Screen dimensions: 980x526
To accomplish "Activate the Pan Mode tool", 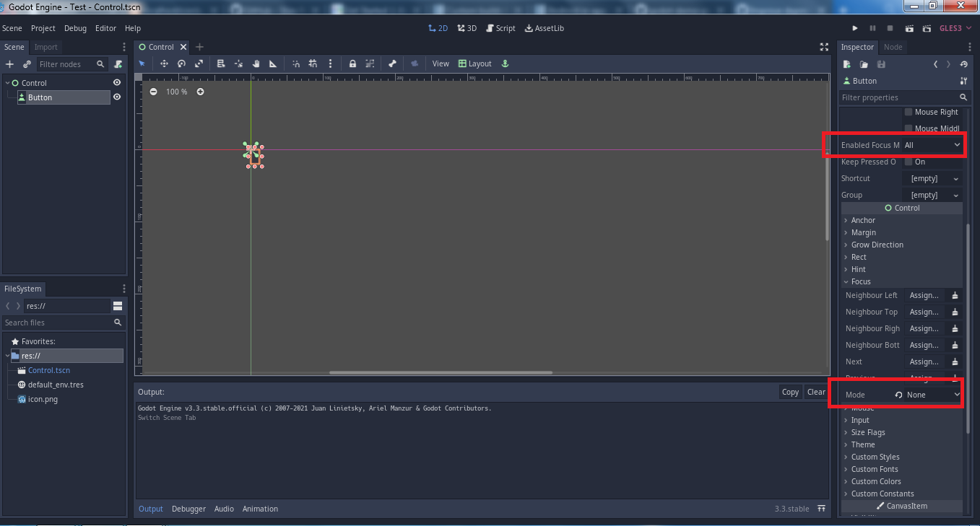I will pos(256,63).
